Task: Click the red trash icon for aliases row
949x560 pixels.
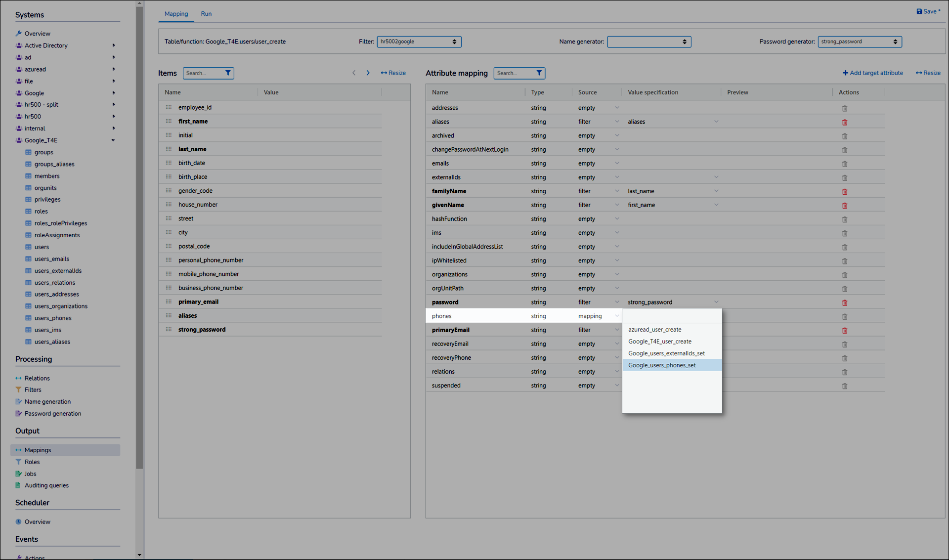Action: pyautogui.click(x=844, y=122)
